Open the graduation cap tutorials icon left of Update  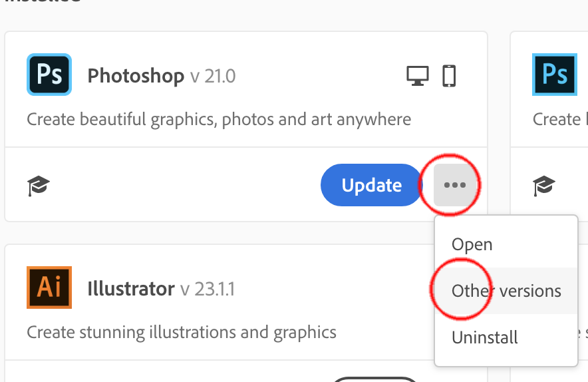(39, 186)
